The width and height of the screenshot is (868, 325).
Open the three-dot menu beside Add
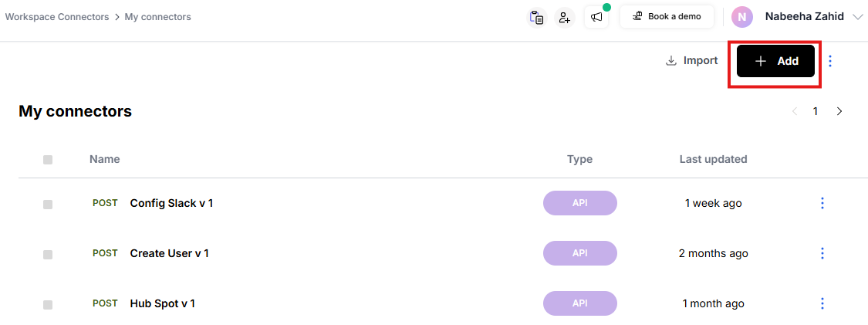[830, 61]
